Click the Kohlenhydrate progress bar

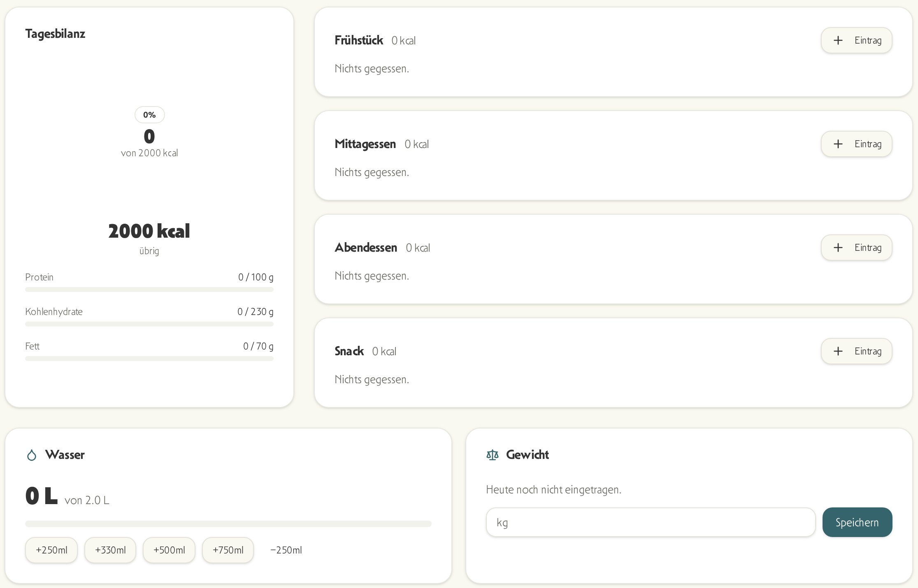[149, 324]
